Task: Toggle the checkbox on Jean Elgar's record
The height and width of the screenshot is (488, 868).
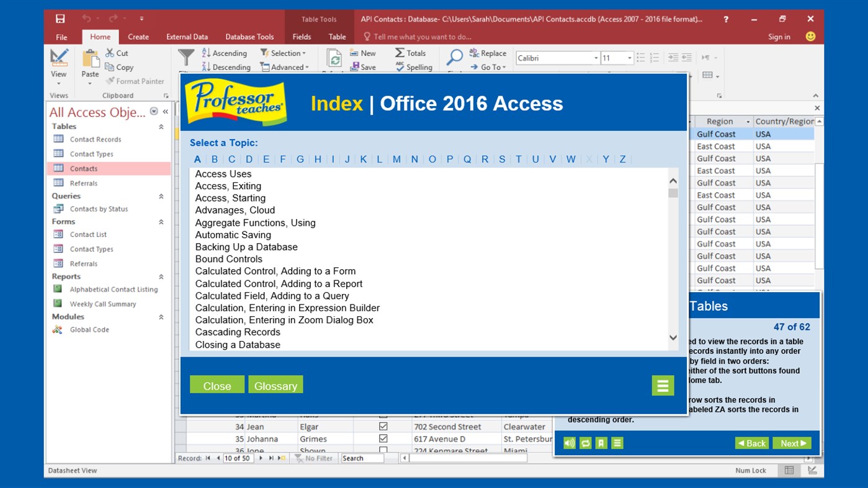Action: click(x=383, y=426)
